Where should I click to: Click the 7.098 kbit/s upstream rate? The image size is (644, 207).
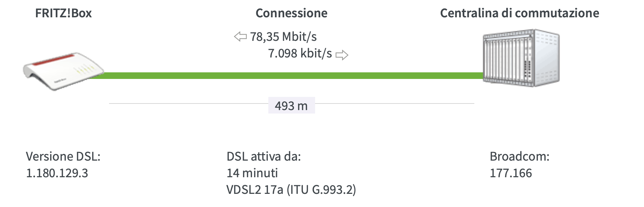click(300, 53)
